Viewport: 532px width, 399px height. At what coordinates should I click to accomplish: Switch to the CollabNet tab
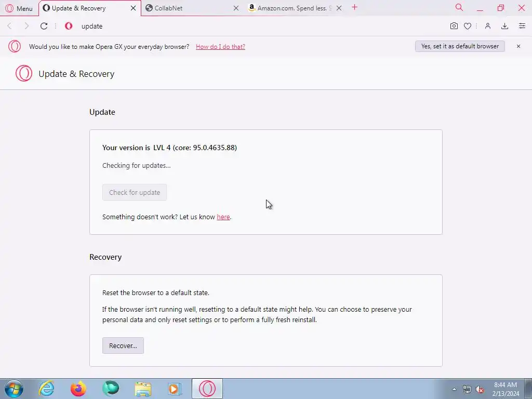pyautogui.click(x=192, y=8)
